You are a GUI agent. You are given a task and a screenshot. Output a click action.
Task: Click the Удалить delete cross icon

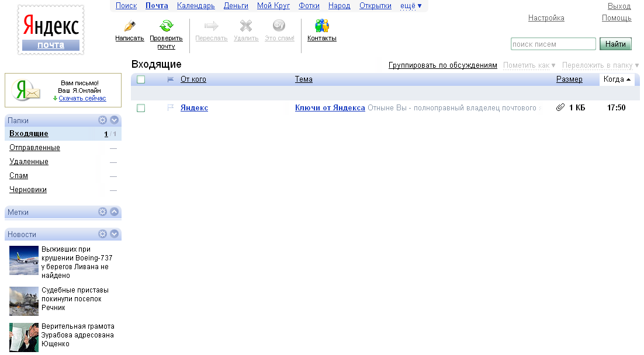[x=246, y=26]
